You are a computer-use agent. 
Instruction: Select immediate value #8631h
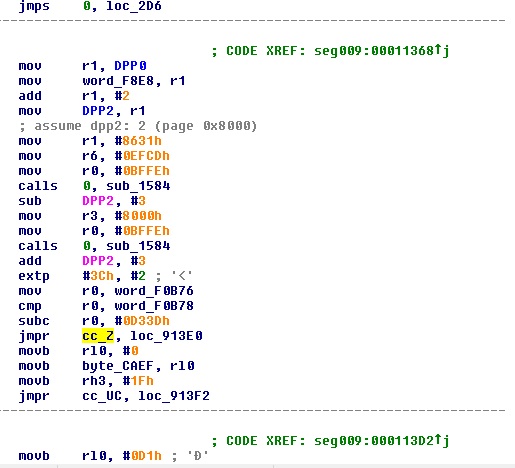pos(138,141)
